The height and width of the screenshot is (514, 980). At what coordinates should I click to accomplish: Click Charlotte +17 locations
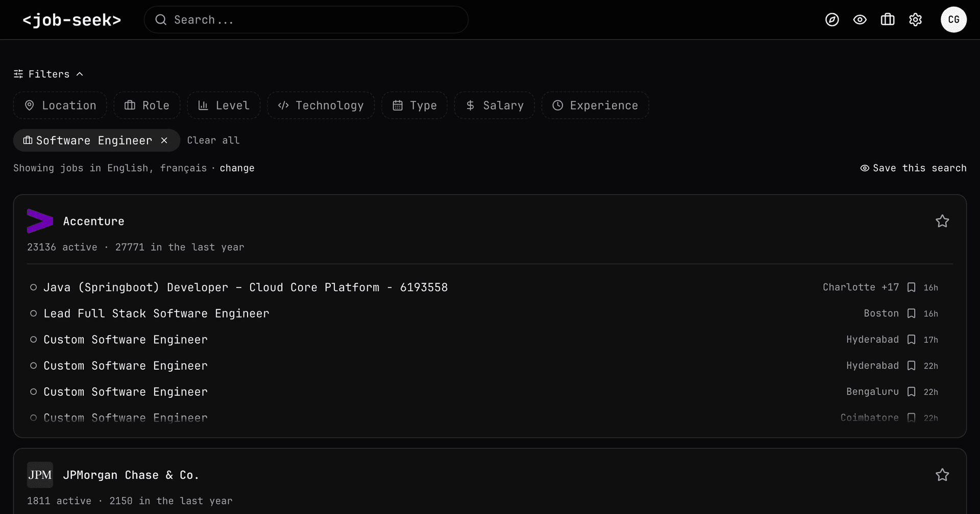click(861, 288)
